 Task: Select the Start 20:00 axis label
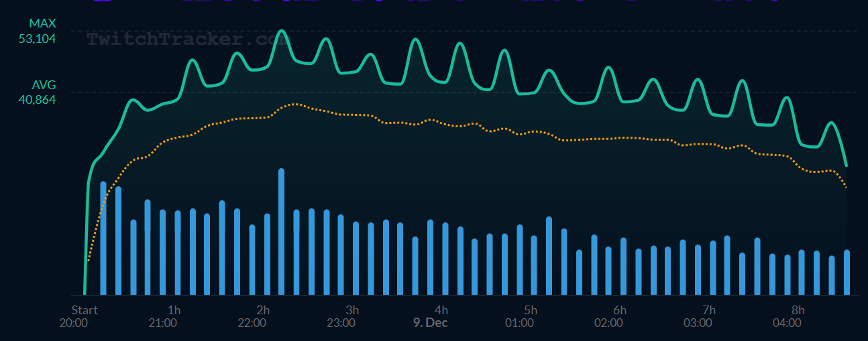click(78, 316)
